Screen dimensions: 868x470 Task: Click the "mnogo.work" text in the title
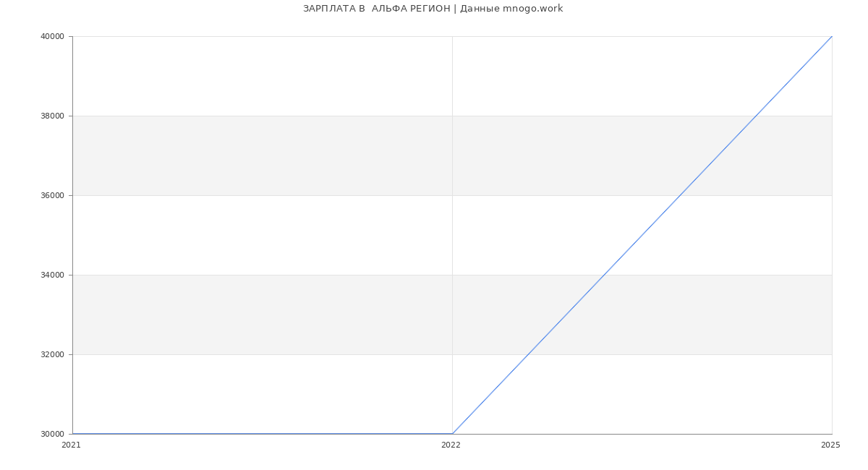[532, 9]
